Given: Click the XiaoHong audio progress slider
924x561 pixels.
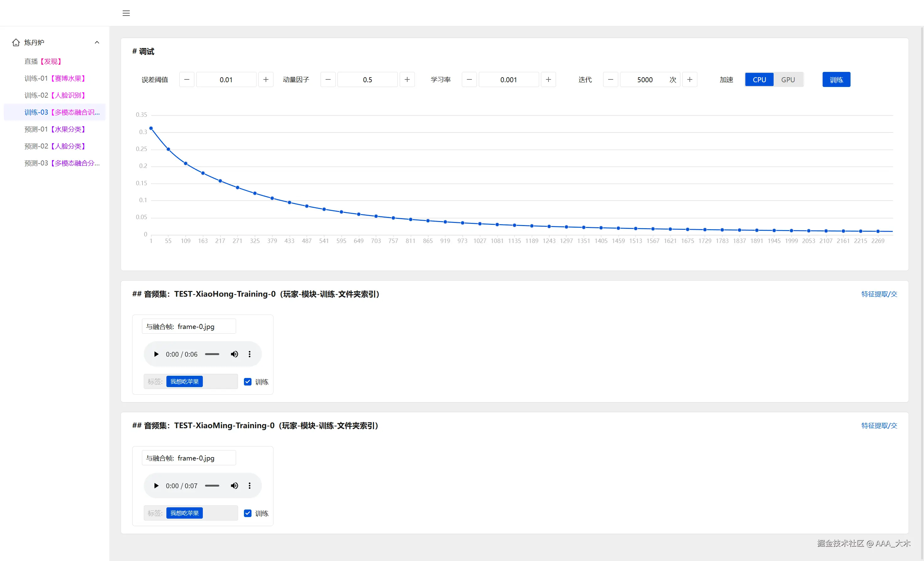Looking at the screenshot, I should click(x=212, y=354).
